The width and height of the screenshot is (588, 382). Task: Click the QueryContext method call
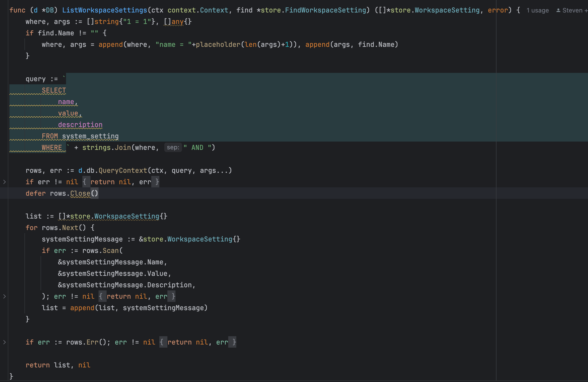coord(123,170)
